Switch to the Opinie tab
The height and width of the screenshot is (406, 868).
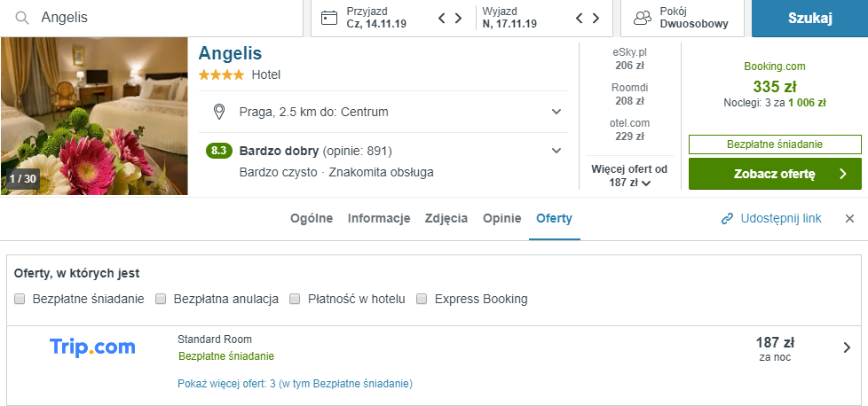point(502,218)
